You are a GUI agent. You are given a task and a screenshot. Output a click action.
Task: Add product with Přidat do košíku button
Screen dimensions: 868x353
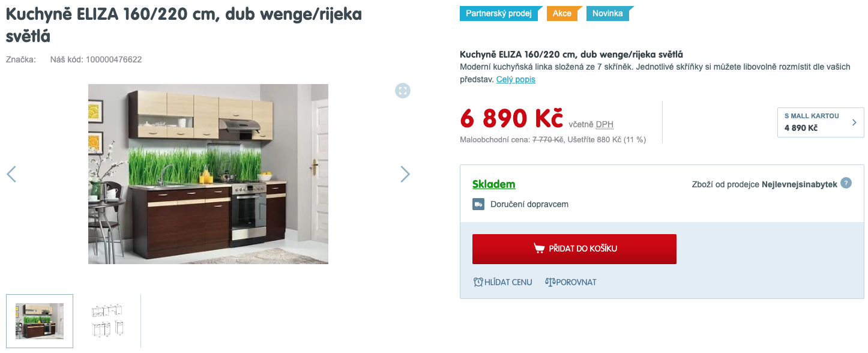coord(574,249)
